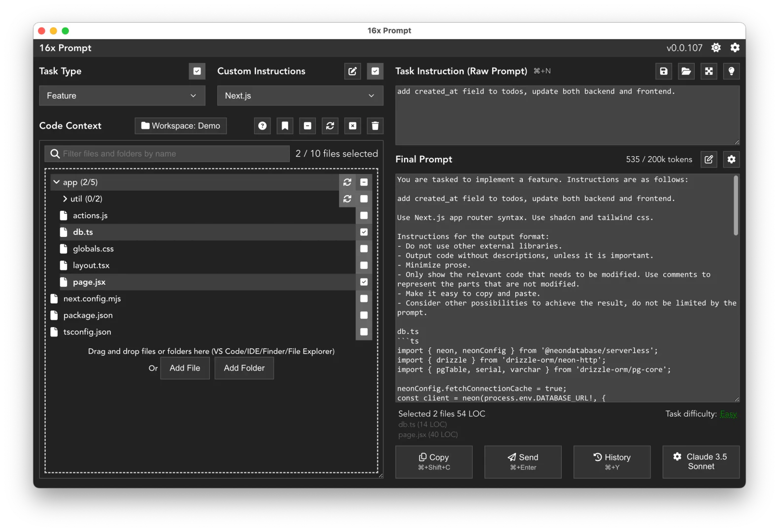The image size is (779, 532).
Task: Refresh the util folder row
Action: pyautogui.click(x=347, y=199)
